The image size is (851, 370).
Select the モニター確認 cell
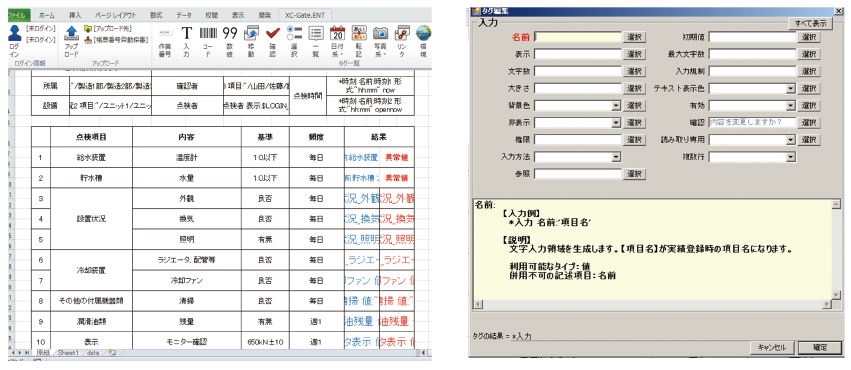187,342
